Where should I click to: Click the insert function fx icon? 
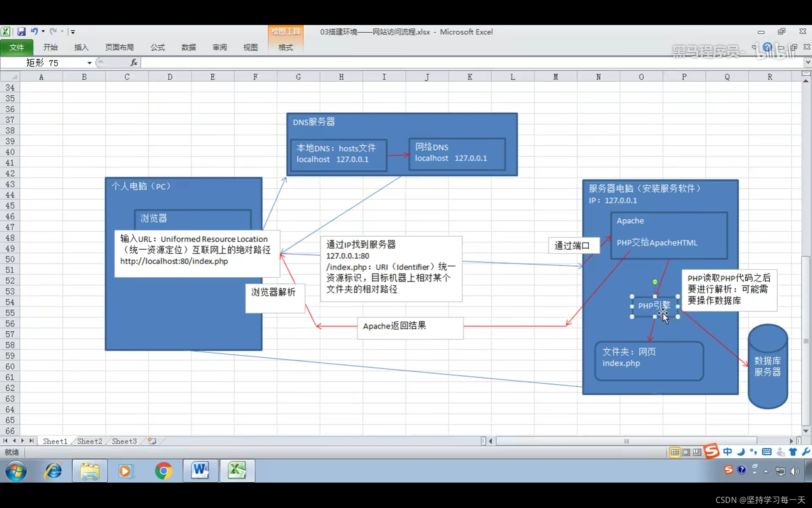[x=134, y=63]
